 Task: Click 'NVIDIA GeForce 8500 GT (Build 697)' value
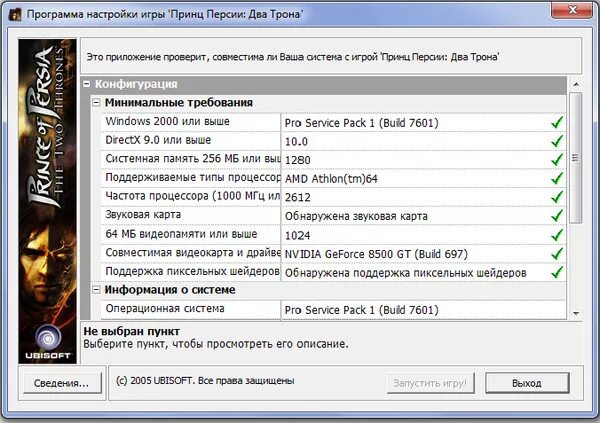coord(376,254)
